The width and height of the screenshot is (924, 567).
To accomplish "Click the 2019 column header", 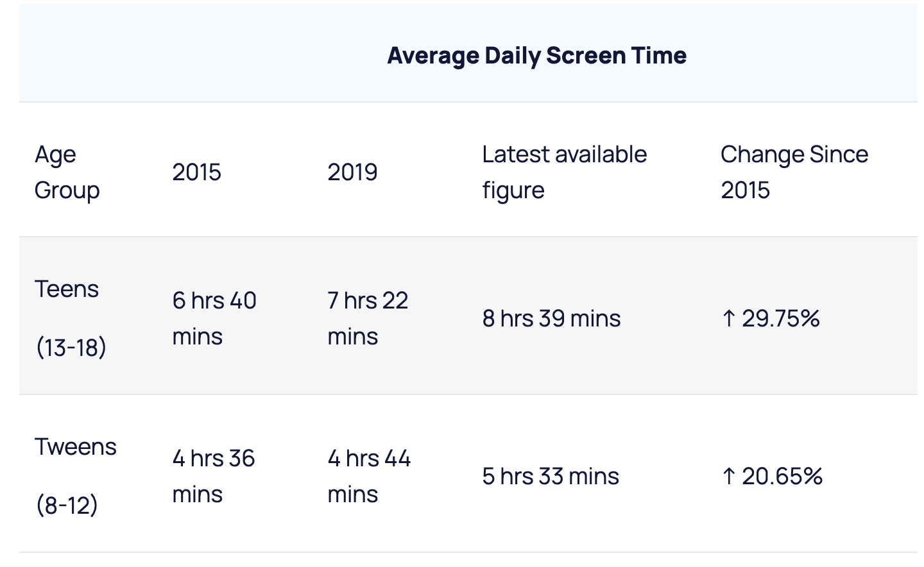I will tap(352, 172).
